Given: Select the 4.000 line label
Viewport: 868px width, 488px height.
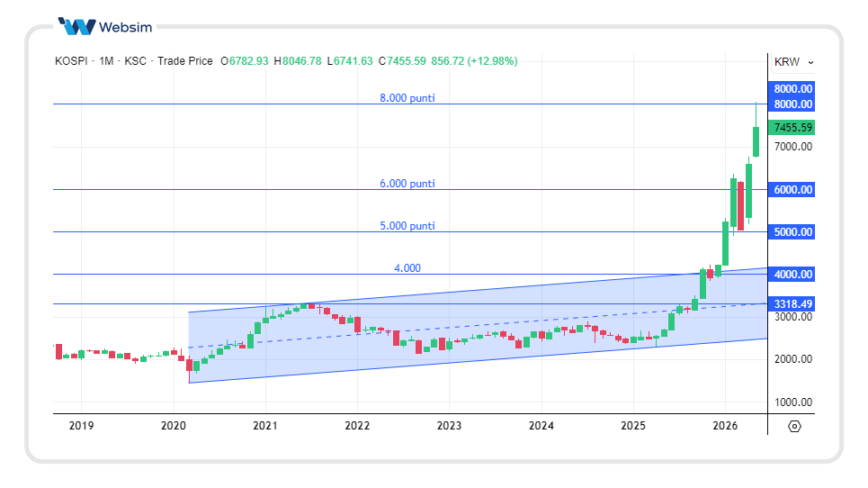Looking at the screenshot, I should click(407, 268).
